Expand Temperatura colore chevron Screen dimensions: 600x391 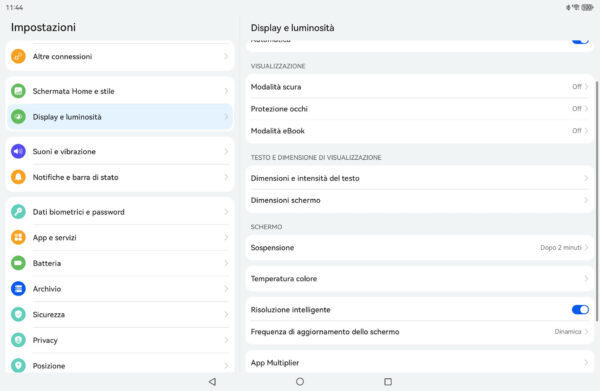point(586,279)
